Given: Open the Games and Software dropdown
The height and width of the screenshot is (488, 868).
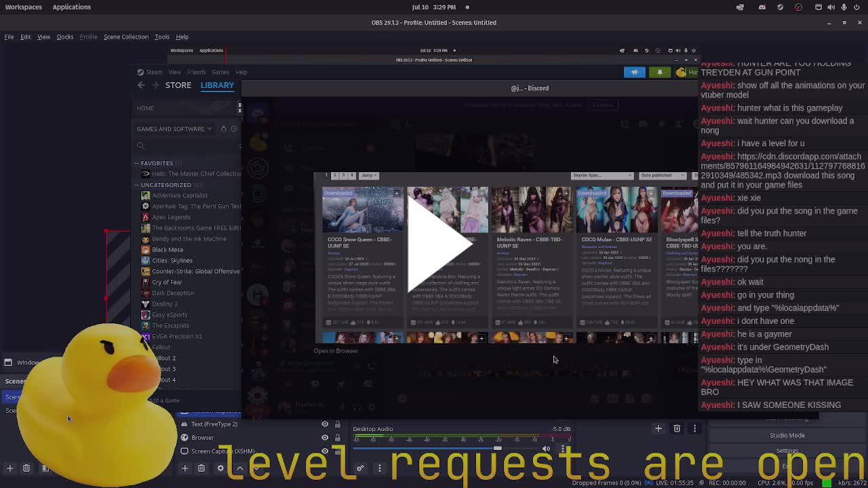Looking at the screenshot, I should coord(174,129).
